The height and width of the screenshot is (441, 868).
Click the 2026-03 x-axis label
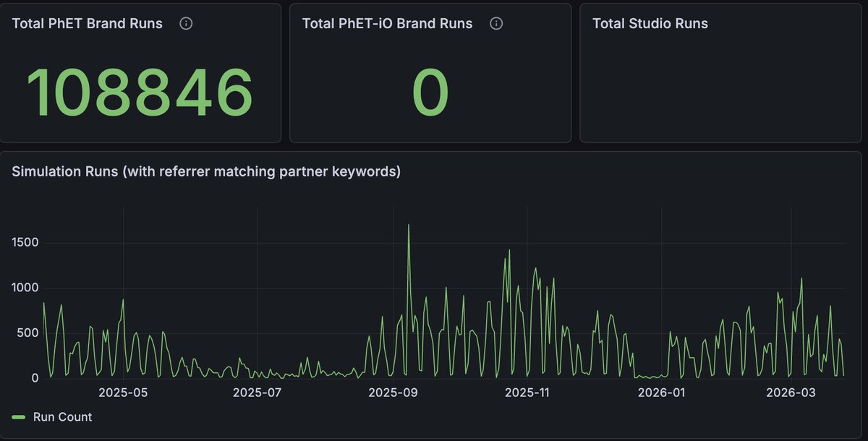tap(791, 393)
